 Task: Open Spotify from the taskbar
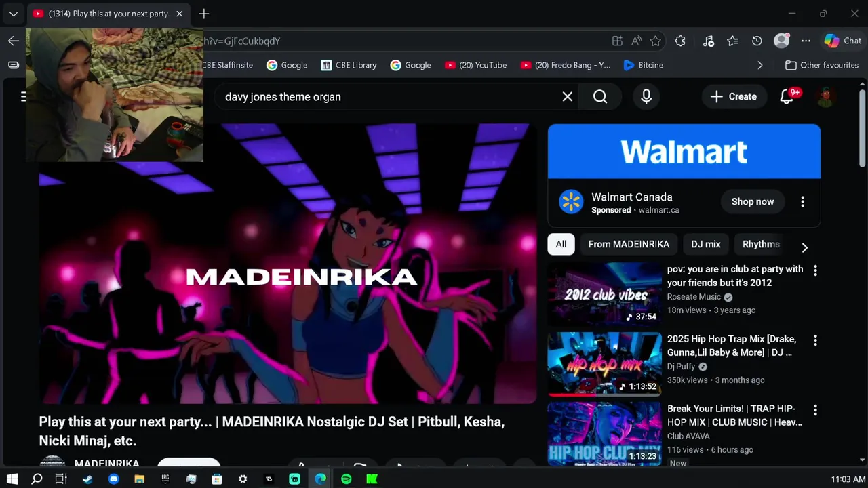click(x=346, y=479)
